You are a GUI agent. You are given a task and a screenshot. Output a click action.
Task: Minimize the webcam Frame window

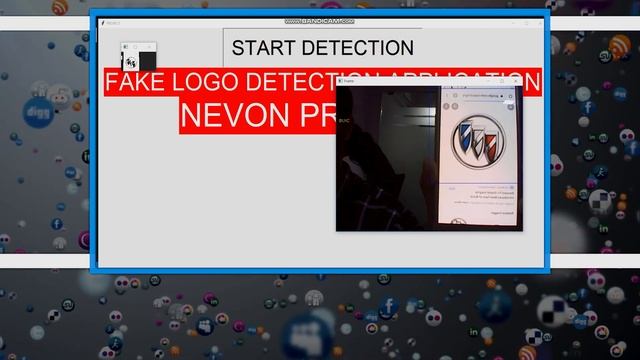coord(488,81)
